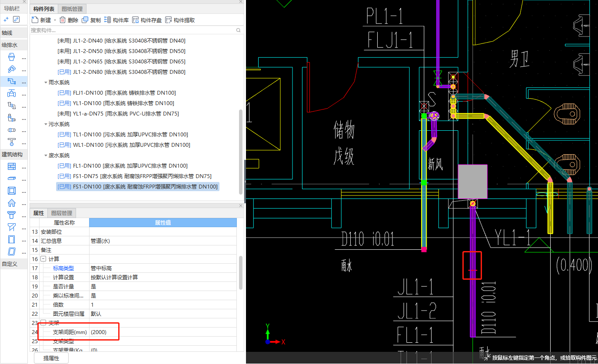Select JL1-2-DN80 stainless pipe component
This screenshot has height=364, width=598.
pos(121,72)
